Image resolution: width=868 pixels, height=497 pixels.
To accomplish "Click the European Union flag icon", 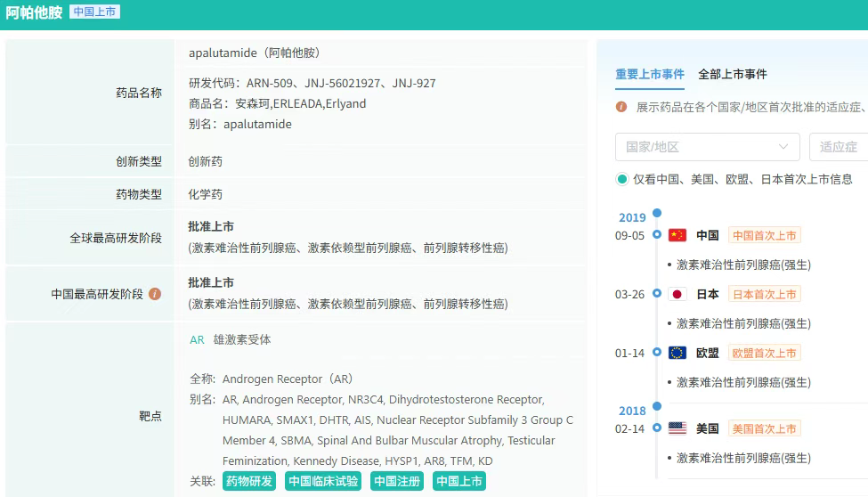I will click(x=677, y=353).
